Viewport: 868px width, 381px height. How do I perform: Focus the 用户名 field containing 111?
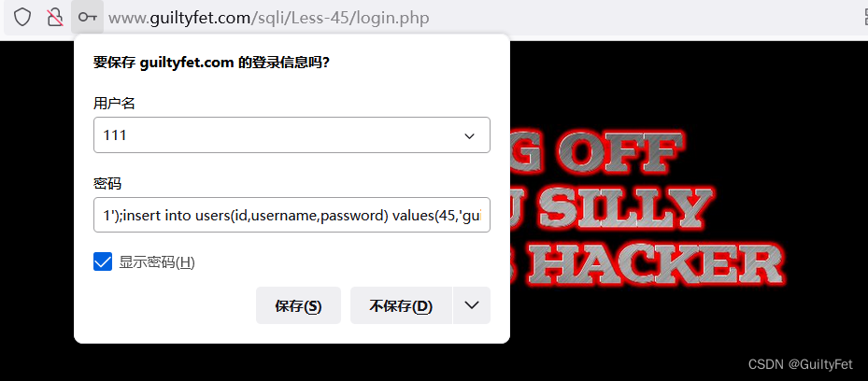click(x=292, y=134)
